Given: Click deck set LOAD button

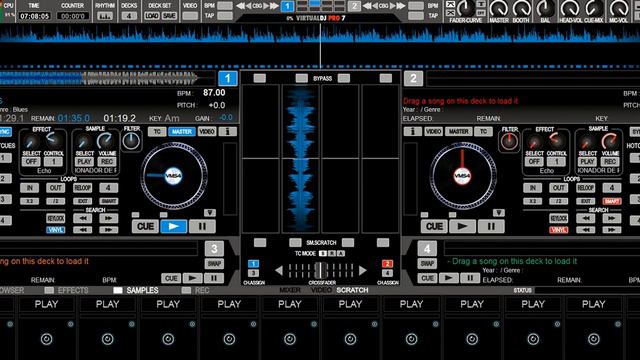Looking at the screenshot, I should 152,16.
